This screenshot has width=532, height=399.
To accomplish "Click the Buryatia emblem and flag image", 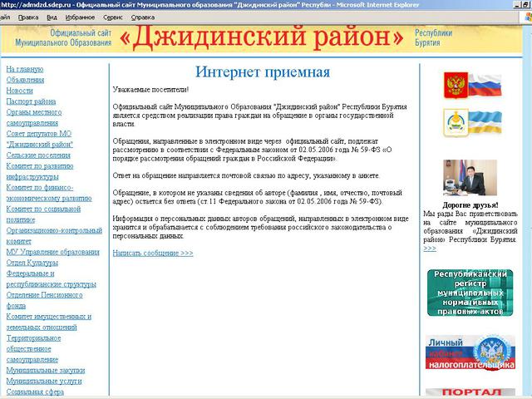I will [472, 122].
